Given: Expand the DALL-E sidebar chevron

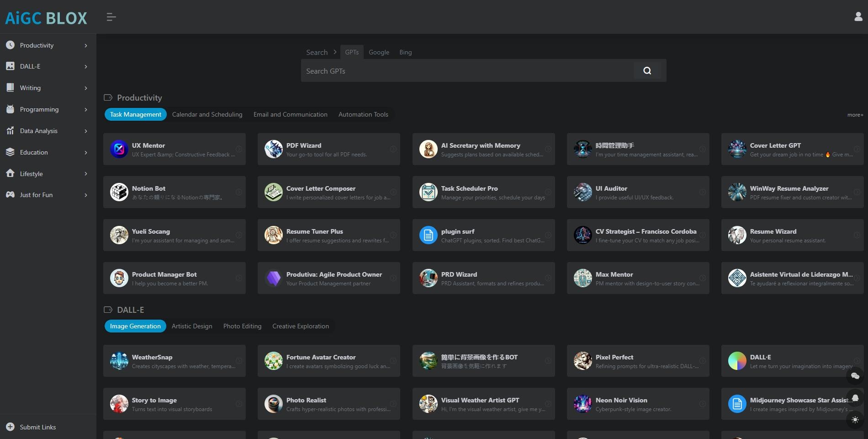Looking at the screenshot, I should point(86,66).
